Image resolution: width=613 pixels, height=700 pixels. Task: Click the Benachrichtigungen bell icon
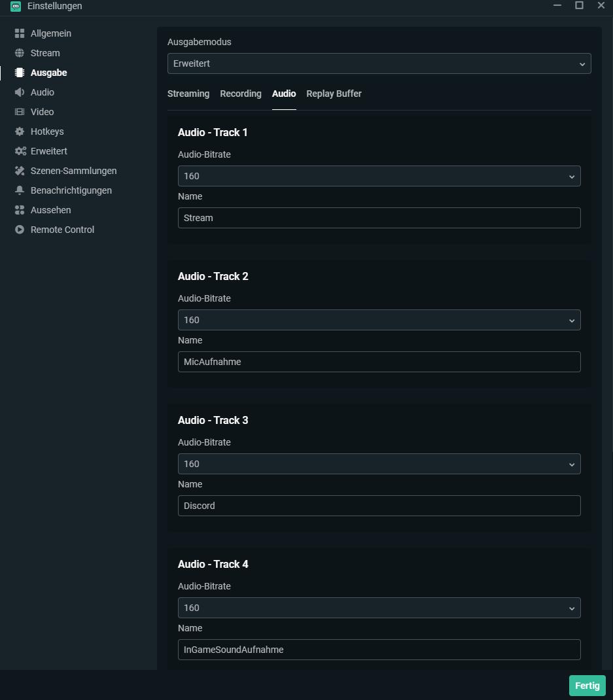pos(20,190)
